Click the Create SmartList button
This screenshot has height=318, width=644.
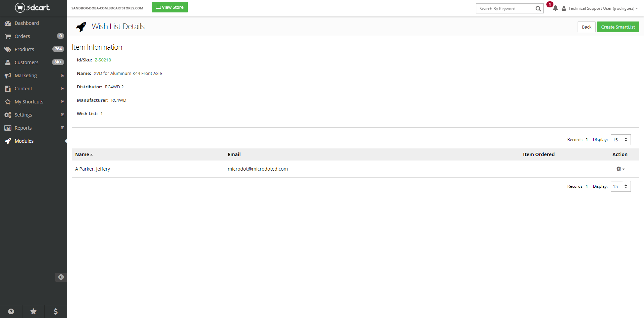618,27
